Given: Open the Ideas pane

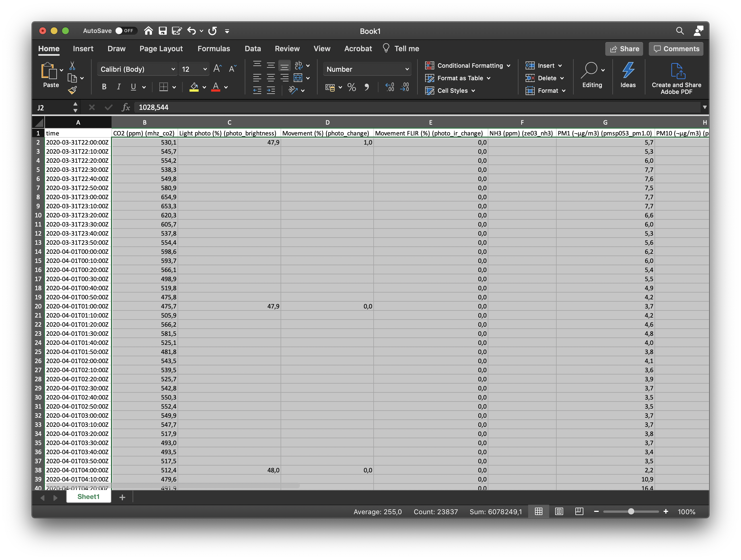Looking at the screenshot, I should click(x=628, y=76).
